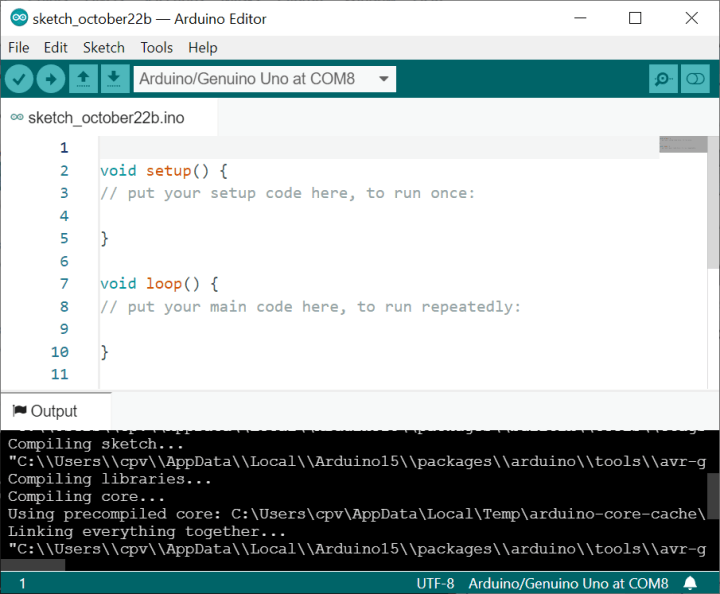The height and width of the screenshot is (594, 720).
Task: Click the output horizontal scrollbar thumb
Action: (x=33, y=565)
